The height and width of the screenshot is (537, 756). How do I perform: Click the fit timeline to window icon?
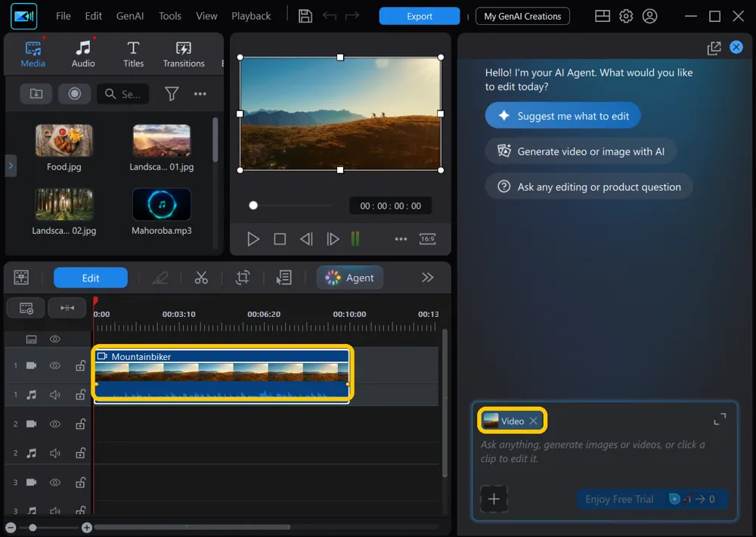click(67, 308)
